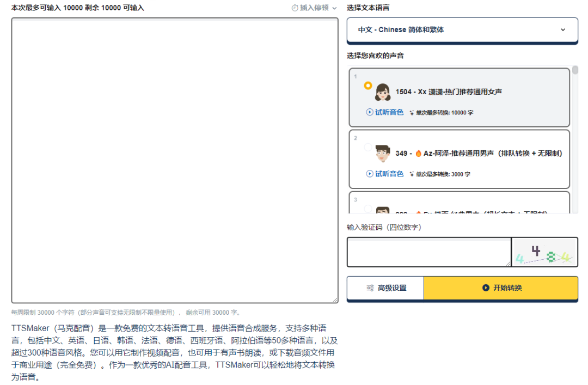Click the sparkle icon beside 单次最多转换: 10000 字

(412, 113)
